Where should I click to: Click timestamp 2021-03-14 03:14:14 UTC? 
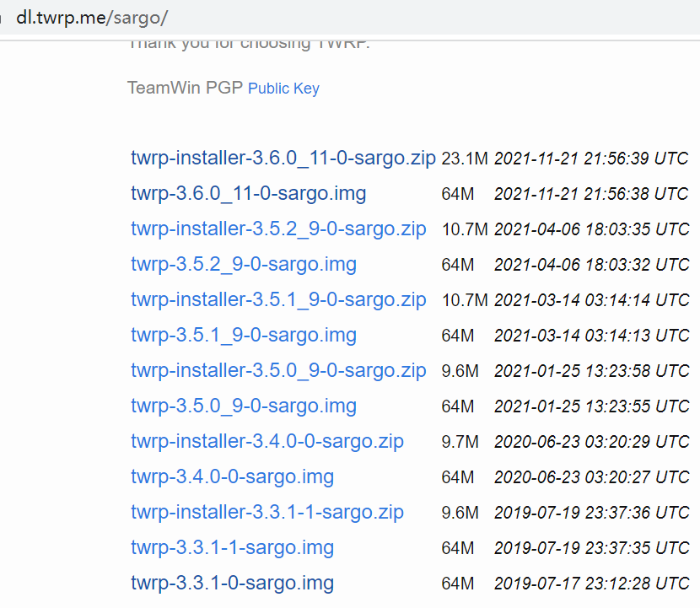click(591, 300)
